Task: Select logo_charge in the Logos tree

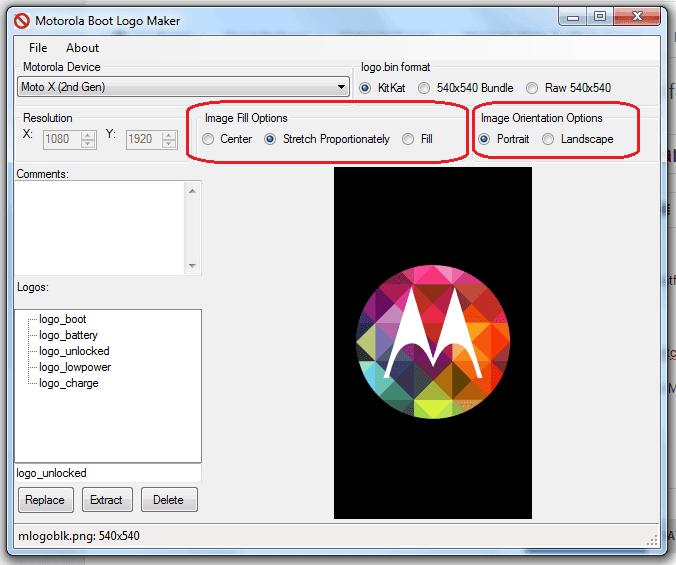Action: [69, 383]
